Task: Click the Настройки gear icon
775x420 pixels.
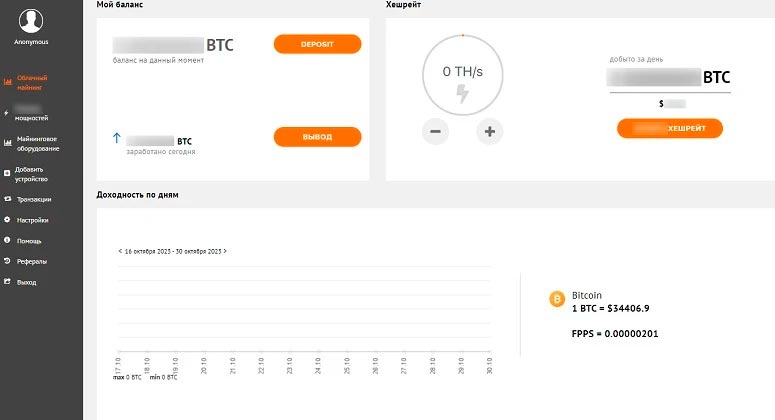Action: point(7,220)
